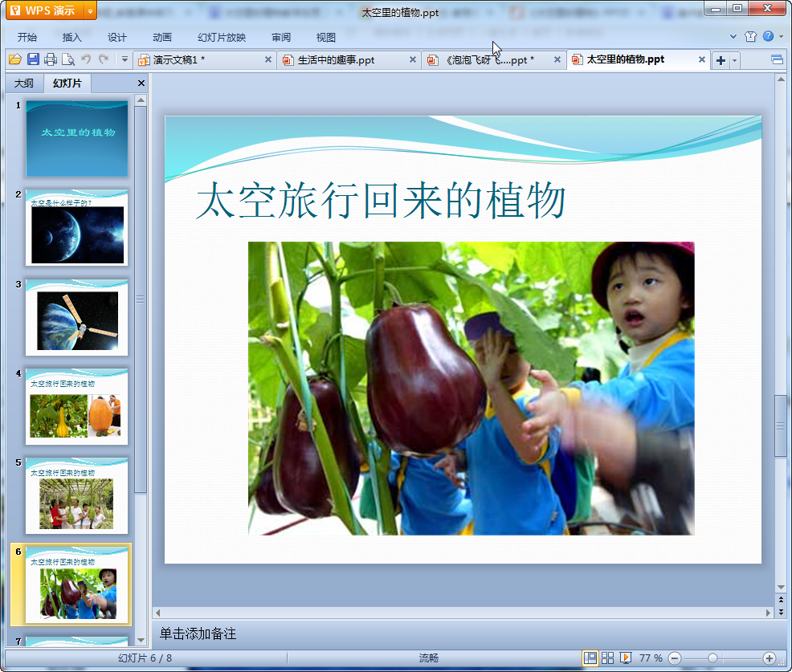Select the eggplant photo on the slide
The image size is (792, 672).
(472, 389)
